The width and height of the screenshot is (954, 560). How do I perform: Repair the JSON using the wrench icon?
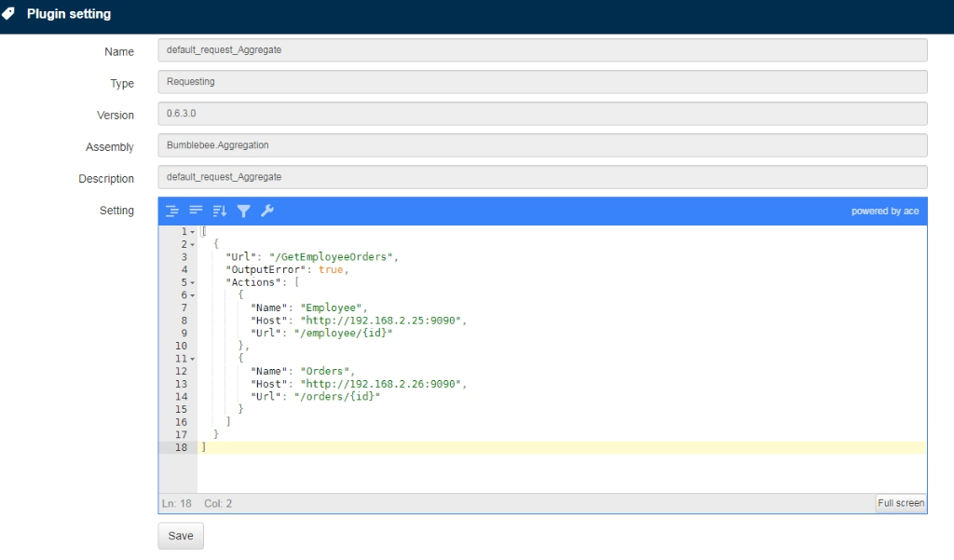pyautogui.click(x=267, y=212)
